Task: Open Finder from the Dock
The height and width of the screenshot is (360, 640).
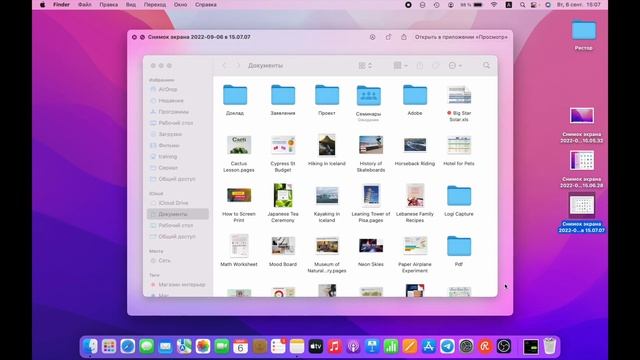Action: click(x=90, y=347)
